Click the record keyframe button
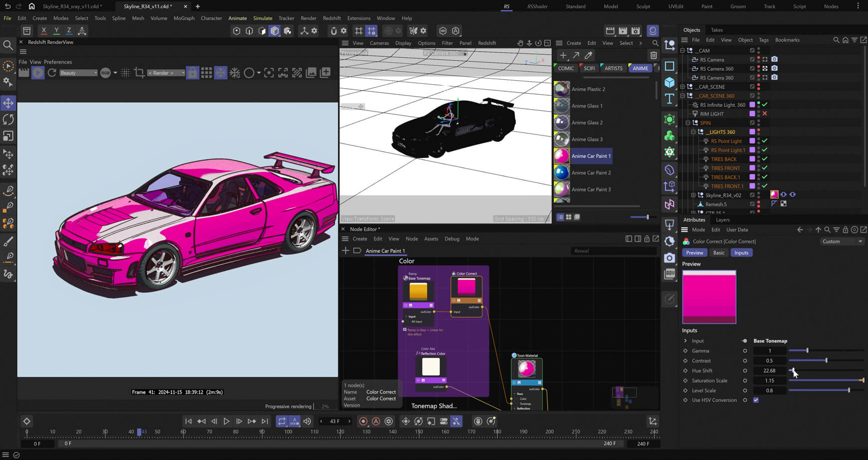This screenshot has width=868, height=460. point(363,421)
